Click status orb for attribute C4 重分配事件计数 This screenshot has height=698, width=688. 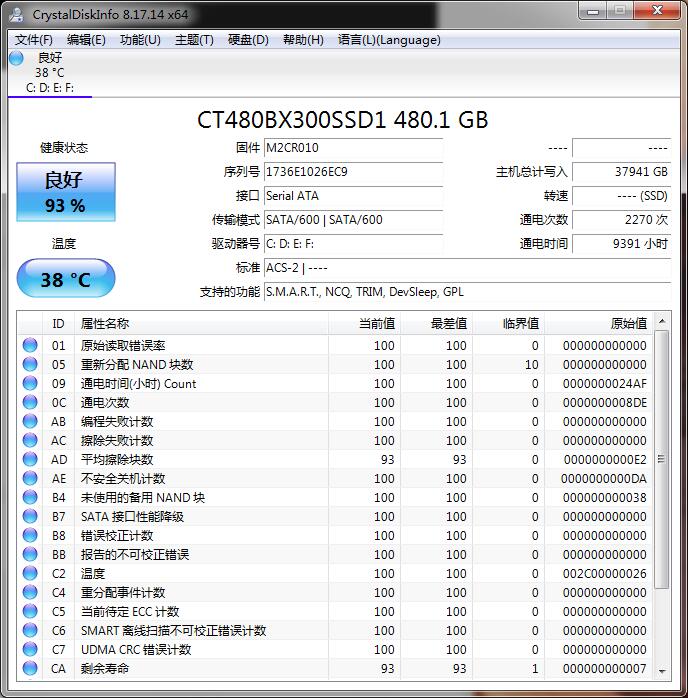point(30,592)
